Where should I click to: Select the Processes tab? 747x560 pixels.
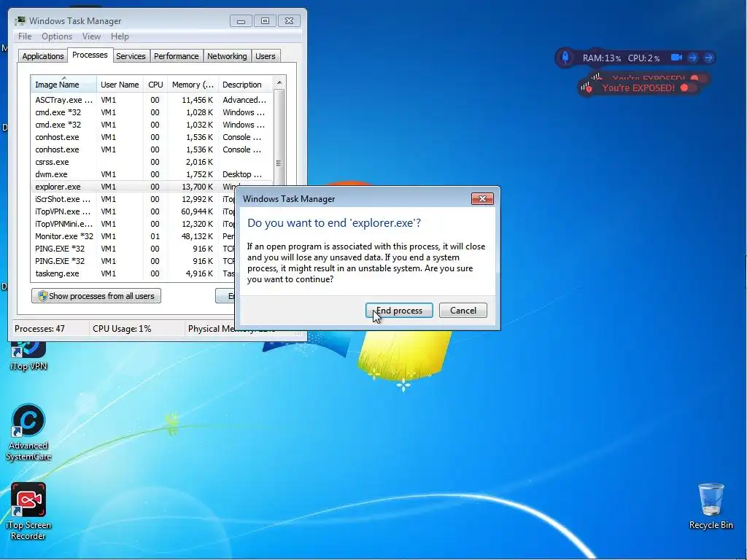(90, 55)
